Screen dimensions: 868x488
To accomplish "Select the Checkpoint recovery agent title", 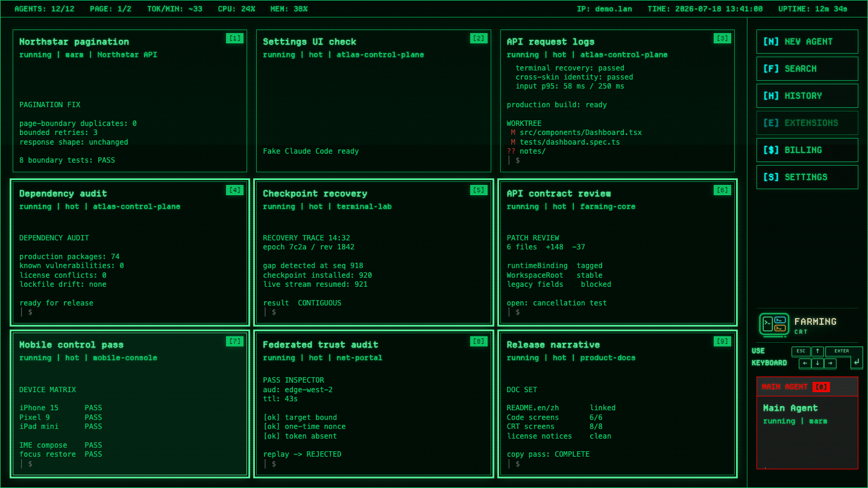I will pyautogui.click(x=315, y=193).
